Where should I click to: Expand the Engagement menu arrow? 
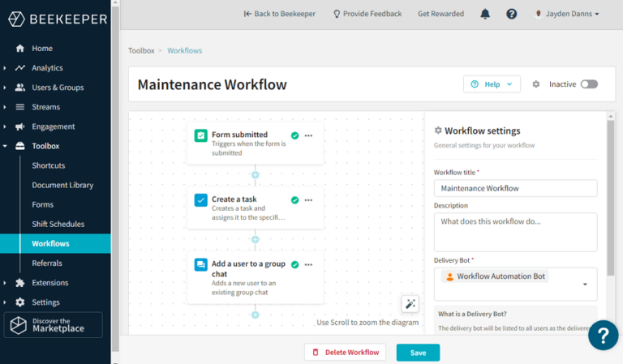[5, 126]
